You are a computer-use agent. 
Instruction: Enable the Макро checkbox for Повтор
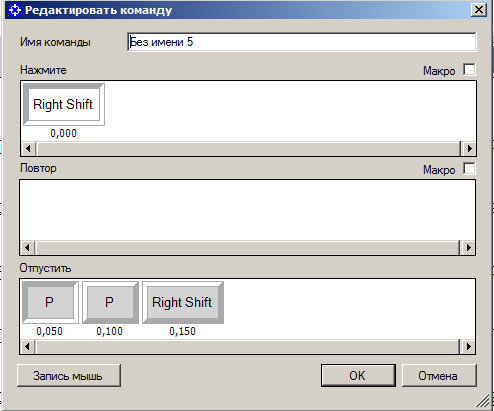pyautogui.click(x=469, y=169)
